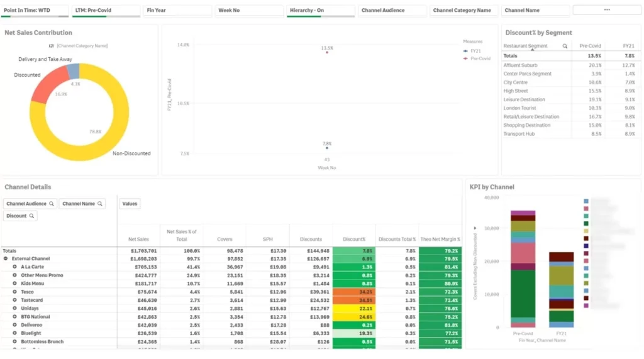
Task: Select the City Centre segment row
Action: [x=570, y=82]
